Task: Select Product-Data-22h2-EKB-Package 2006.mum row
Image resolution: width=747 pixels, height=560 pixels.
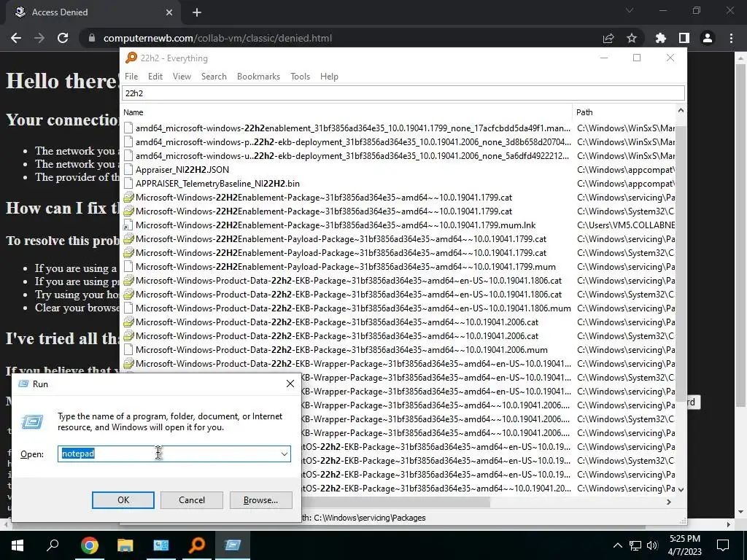Action: 398,349
